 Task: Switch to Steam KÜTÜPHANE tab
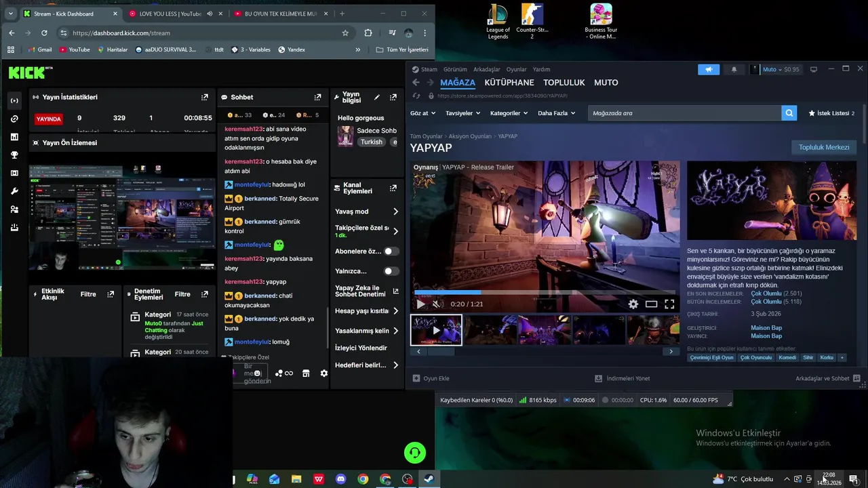(509, 83)
